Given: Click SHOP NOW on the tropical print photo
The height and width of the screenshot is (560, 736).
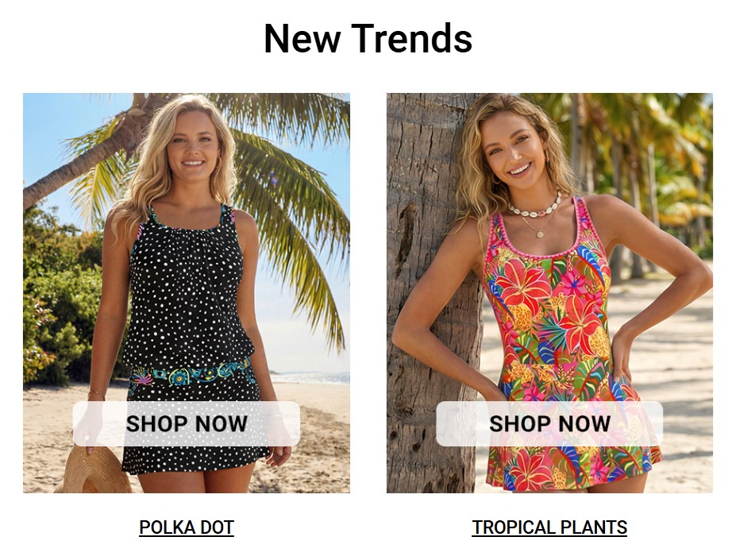Looking at the screenshot, I should click(549, 423).
